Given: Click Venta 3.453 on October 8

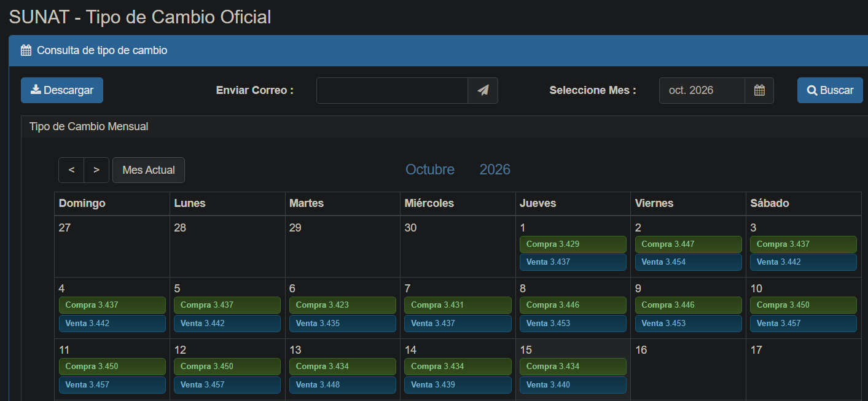Looking at the screenshot, I should (573, 324).
